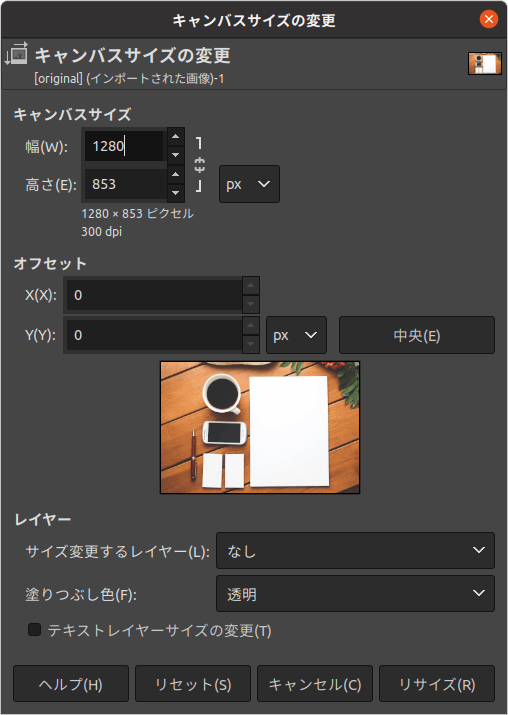Toggle the テキストレイヤーサイズの変更 checkbox
Image resolution: width=508 pixels, height=715 pixels.
pos(35,630)
